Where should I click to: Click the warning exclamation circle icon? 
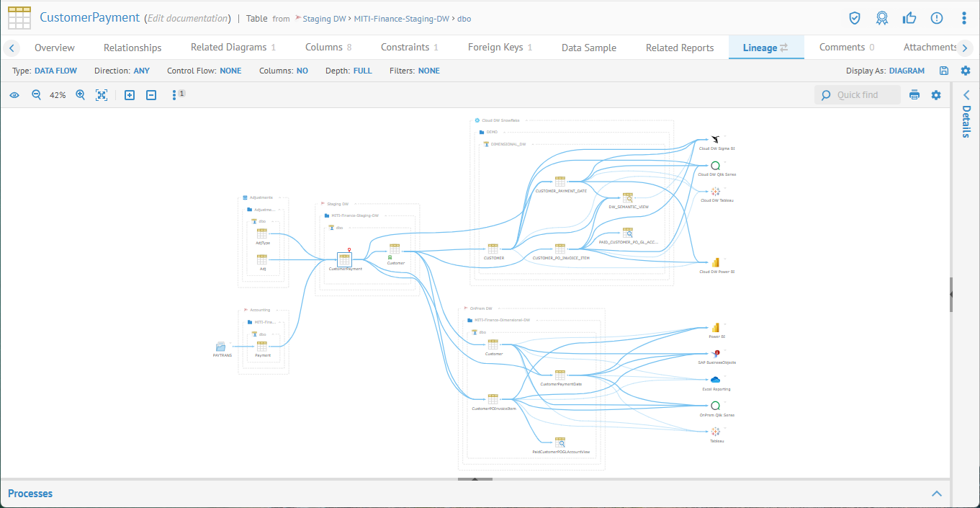pyautogui.click(x=937, y=18)
